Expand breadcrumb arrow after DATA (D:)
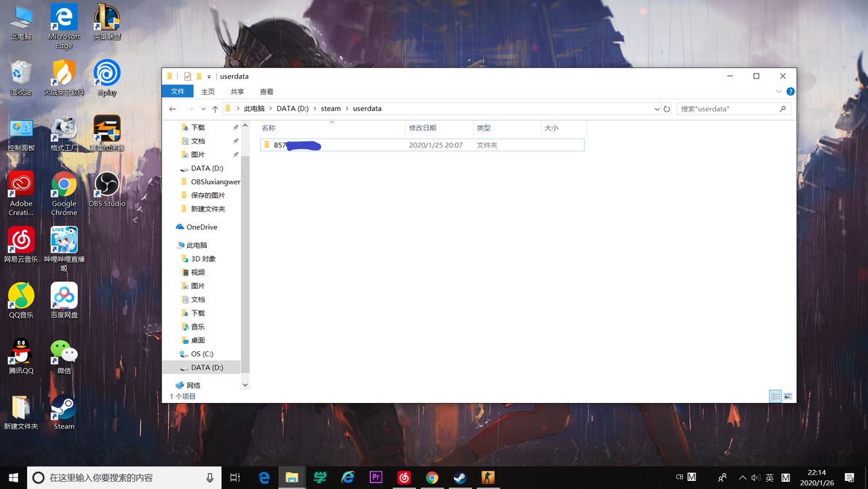Viewport: 868px width, 489px height. [x=315, y=109]
